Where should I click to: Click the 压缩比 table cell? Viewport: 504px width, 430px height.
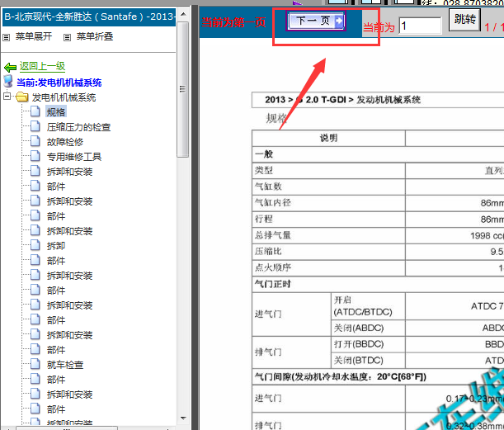(328, 251)
